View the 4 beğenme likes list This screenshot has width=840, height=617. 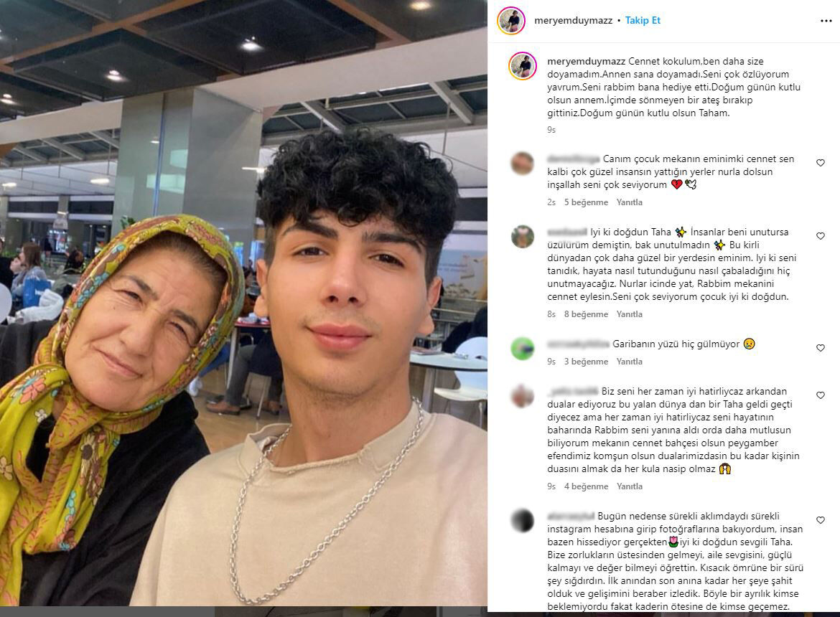click(586, 486)
